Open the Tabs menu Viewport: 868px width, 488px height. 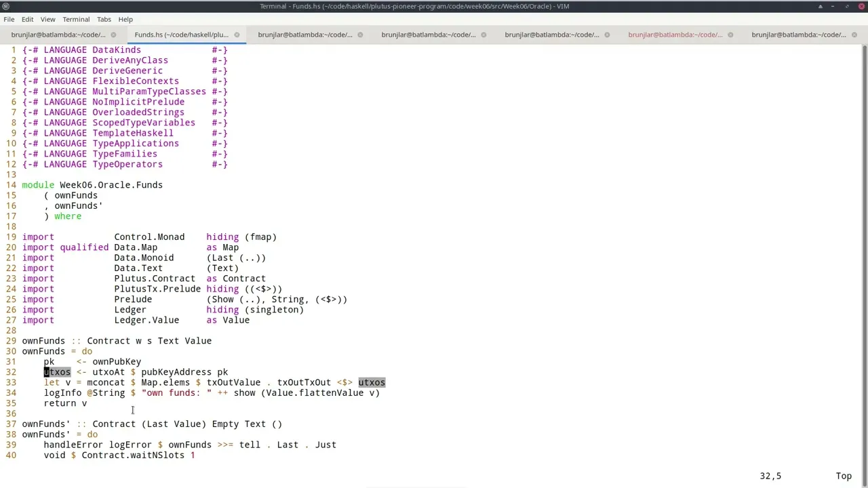pyautogui.click(x=104, y=19)
